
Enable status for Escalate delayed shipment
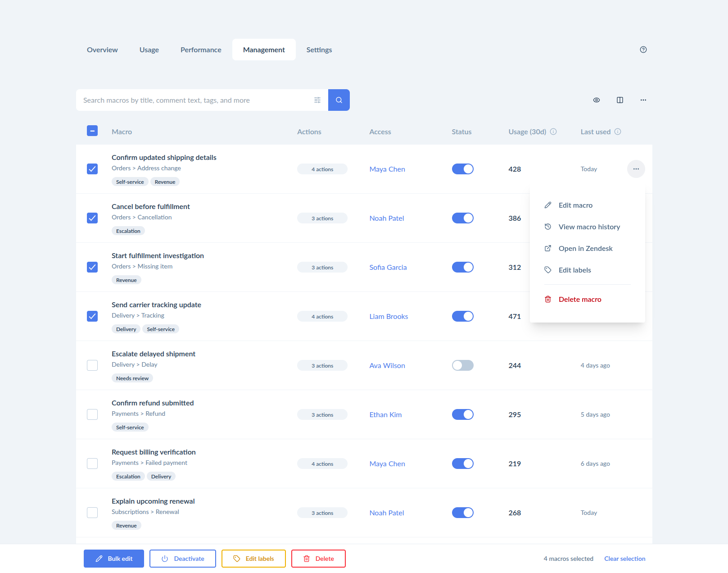tap(463, 365)
